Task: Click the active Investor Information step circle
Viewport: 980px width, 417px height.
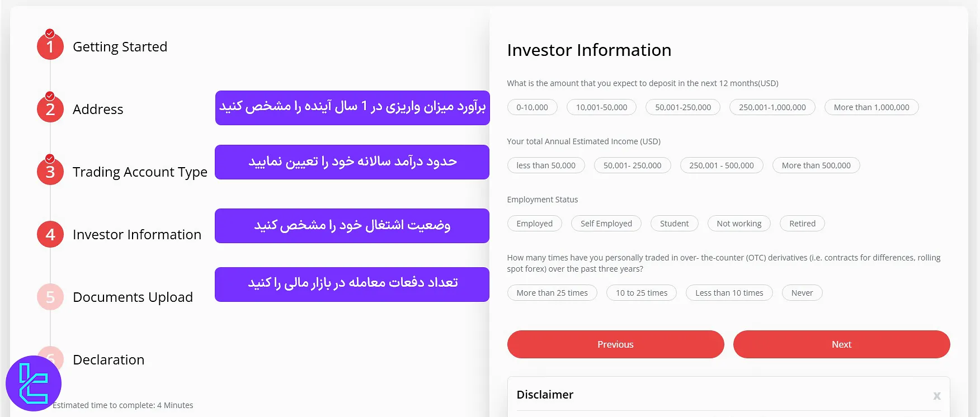Action: tap(49, 234)
